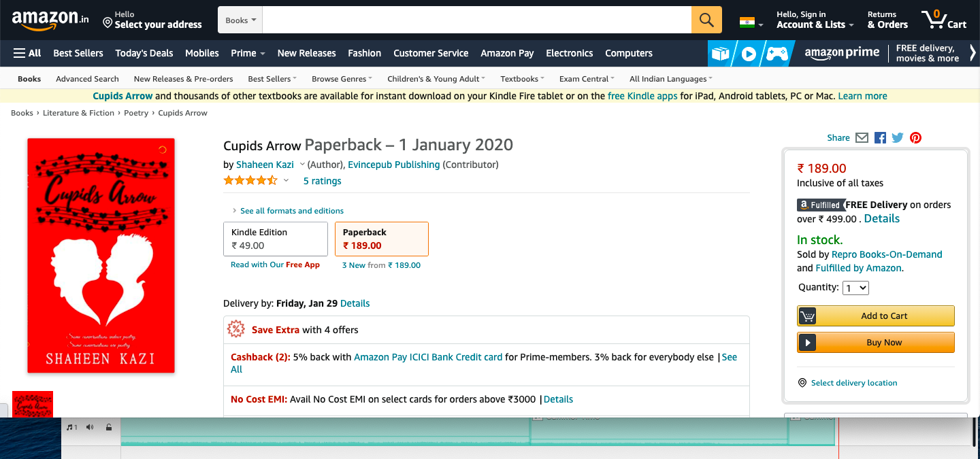Screen dimensions: 980x459
Task: Open Electronics in nav bar
Action: [x=570, y=53]
